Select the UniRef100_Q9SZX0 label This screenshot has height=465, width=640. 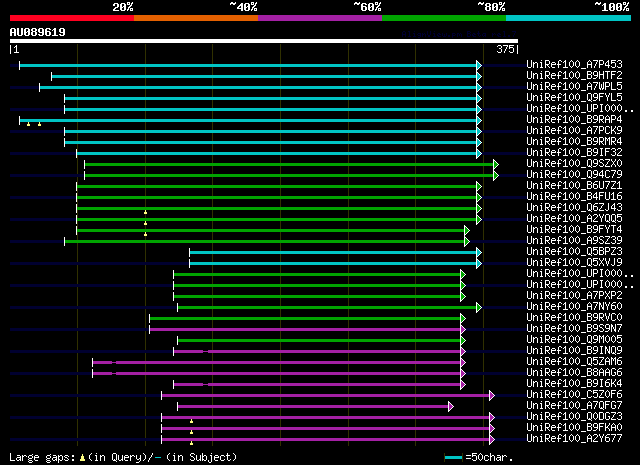(574, 164)
